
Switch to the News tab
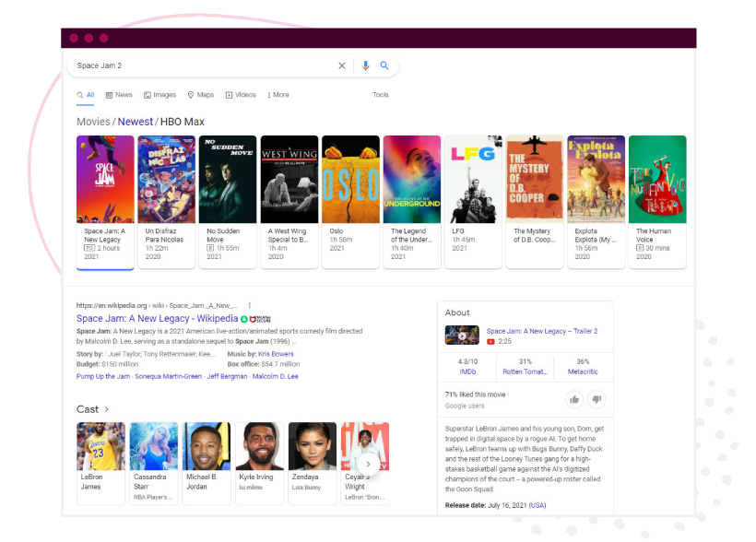(119, 95)
